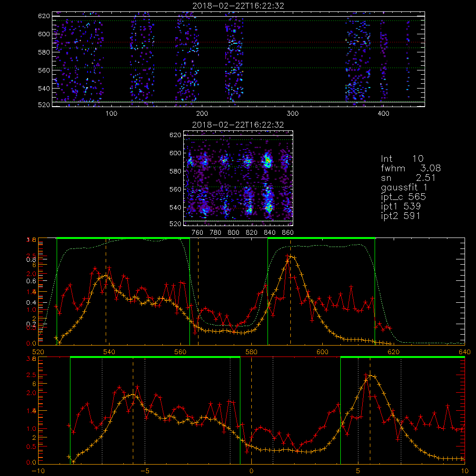This screenshot has height=476, width=476.
Task: Click the 640 tick label on profile plot
Action: pyautogui.click(x=465, y=352)
